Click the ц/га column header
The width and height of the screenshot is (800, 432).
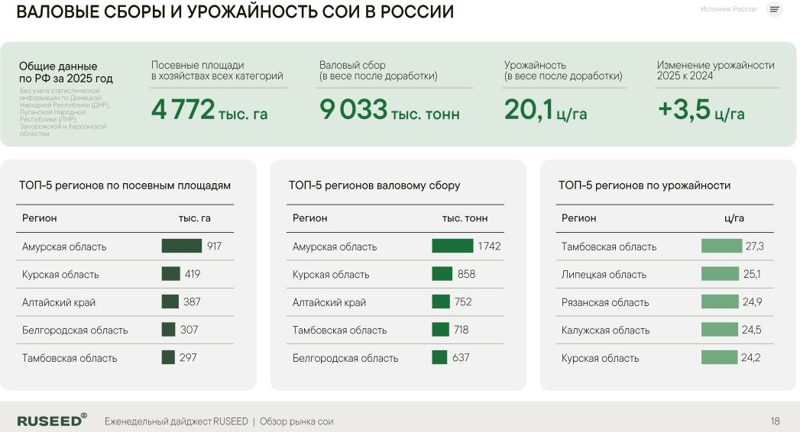coord(734,218)
